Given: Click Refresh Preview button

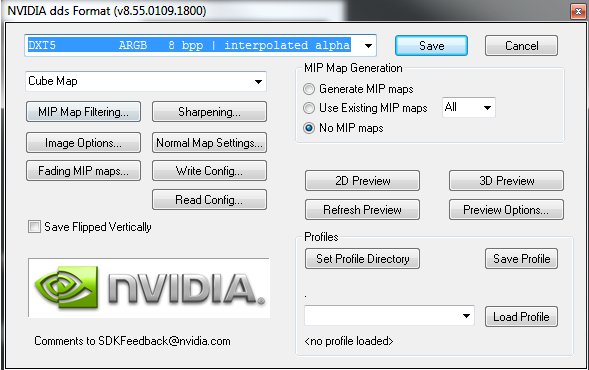Looking at the screenshot, I should click(x=362, y=210).
